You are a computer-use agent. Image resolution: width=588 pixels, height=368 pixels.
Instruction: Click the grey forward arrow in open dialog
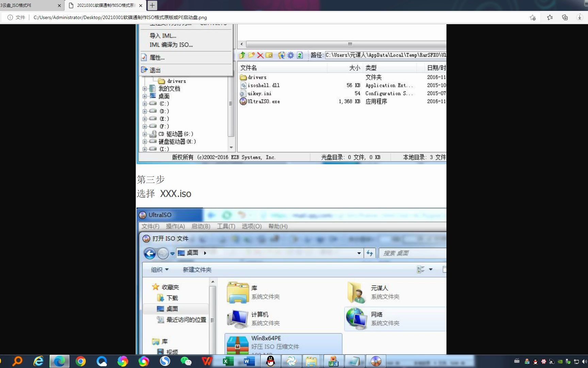click(163, 253)
